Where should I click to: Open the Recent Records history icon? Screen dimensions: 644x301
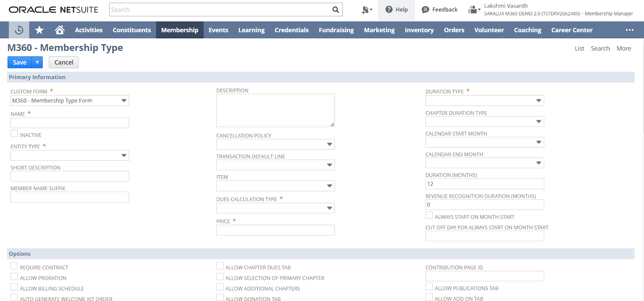tap(19, 30)
